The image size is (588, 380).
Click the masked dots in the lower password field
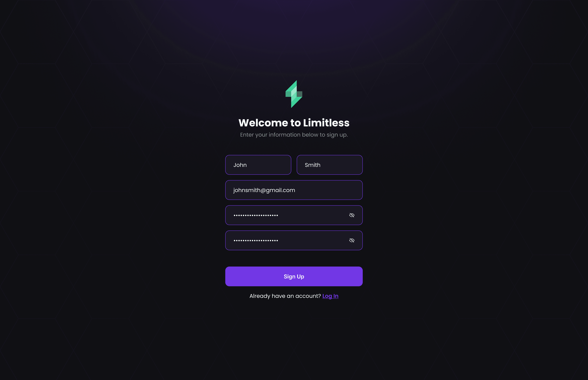point(256,241)
